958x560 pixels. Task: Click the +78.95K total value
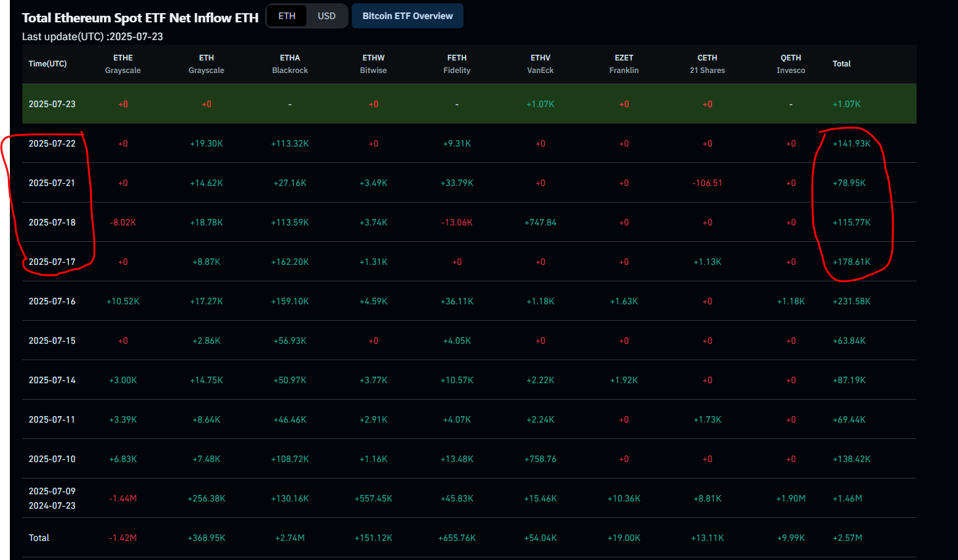point(849,183)
